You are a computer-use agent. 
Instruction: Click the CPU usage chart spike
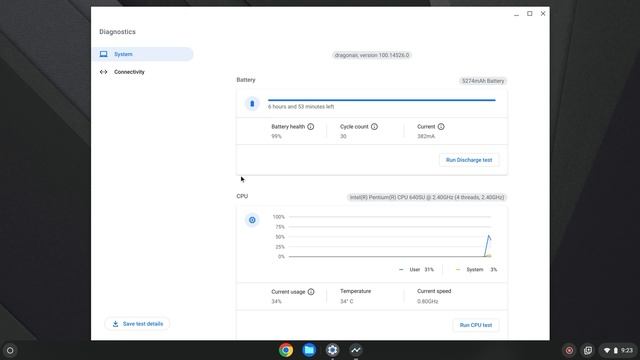(x=487, y=246)
